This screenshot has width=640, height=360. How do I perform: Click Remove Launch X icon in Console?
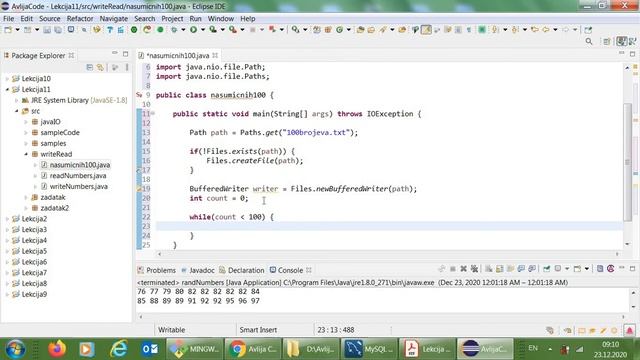[463, 269]
